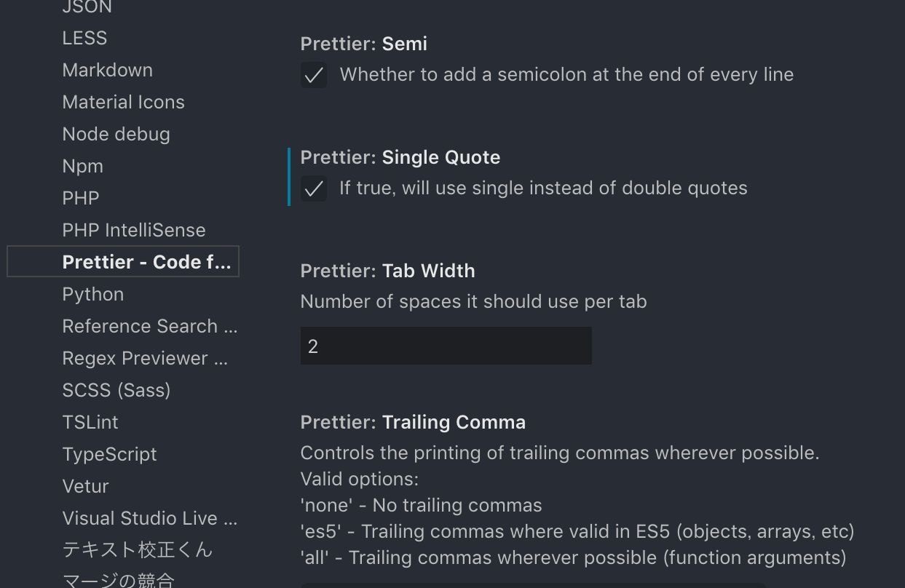Select PHP in the sidebar
The image size is (905, 588).
coord(81,198)
